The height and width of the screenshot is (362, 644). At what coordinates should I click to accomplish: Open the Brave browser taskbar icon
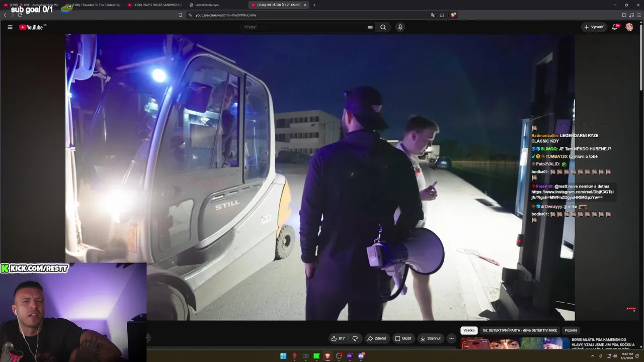tap(328, 356)
